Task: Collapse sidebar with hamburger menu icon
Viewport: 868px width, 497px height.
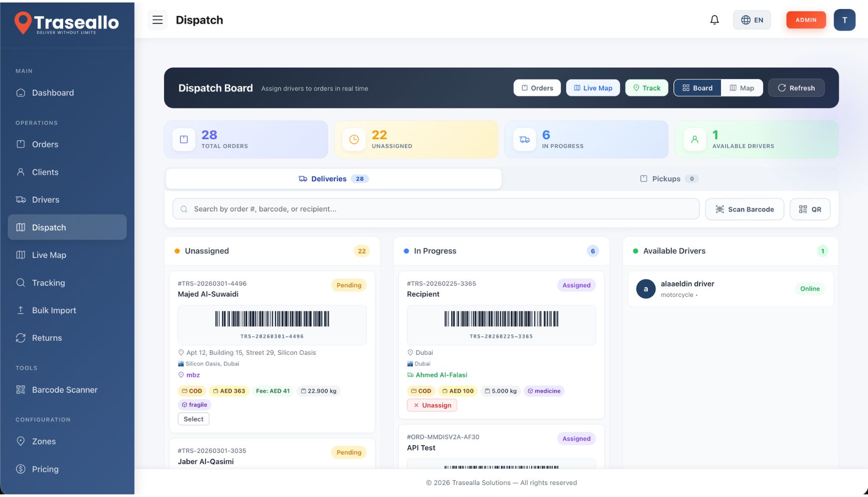Action: tap(158, 20)
